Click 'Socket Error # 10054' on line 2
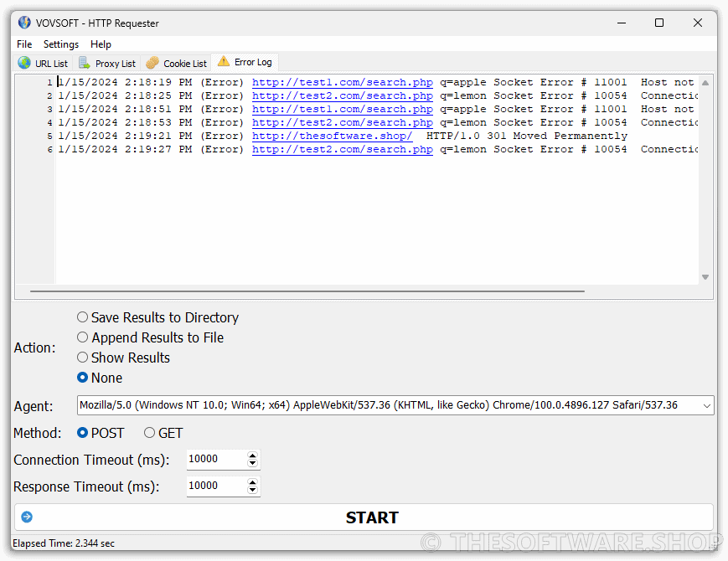The height and width of the screenshot is (561, 728). 560,96
